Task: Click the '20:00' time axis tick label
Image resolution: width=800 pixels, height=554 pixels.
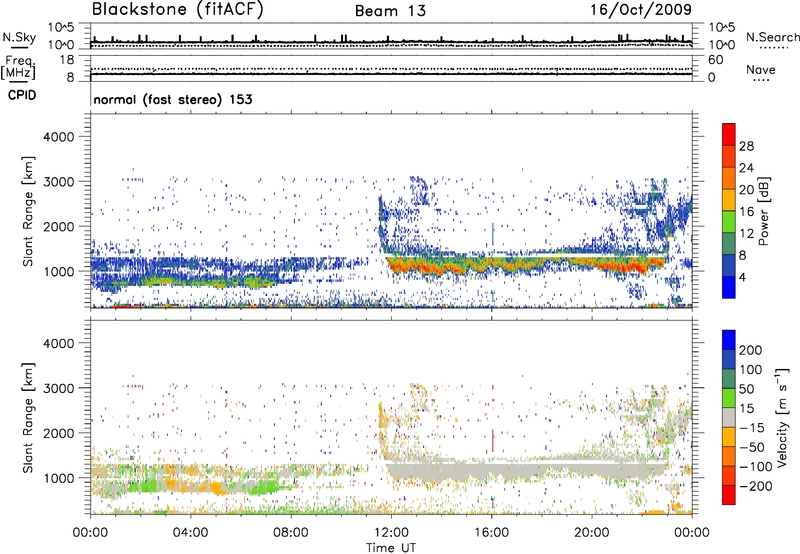Action: (x=592, y=533)
